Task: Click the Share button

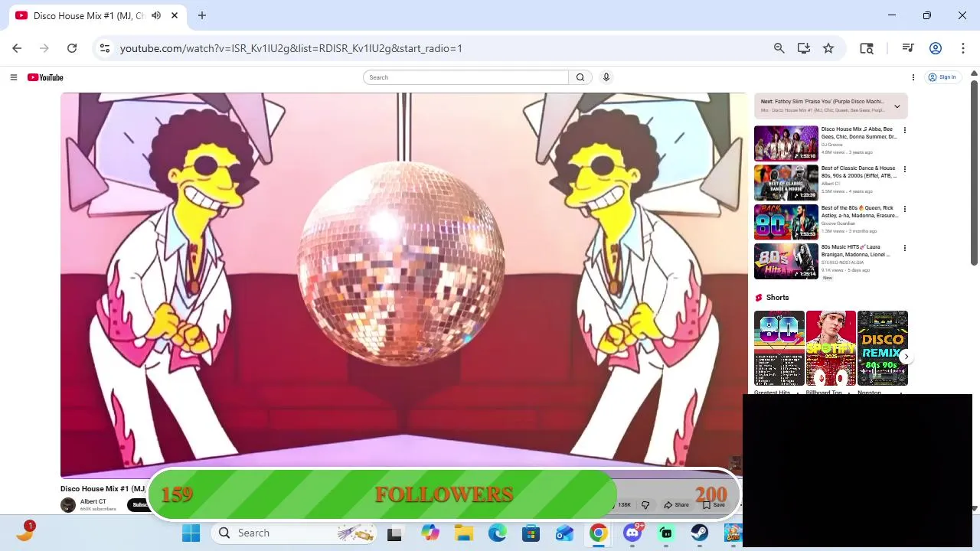Action: (x=677, y=505)
